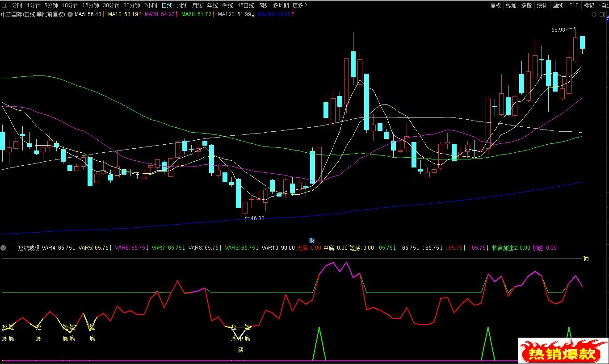Click the 大底: 0.00 value
This screenshot has width=609, height=364.
click(309, 248)
